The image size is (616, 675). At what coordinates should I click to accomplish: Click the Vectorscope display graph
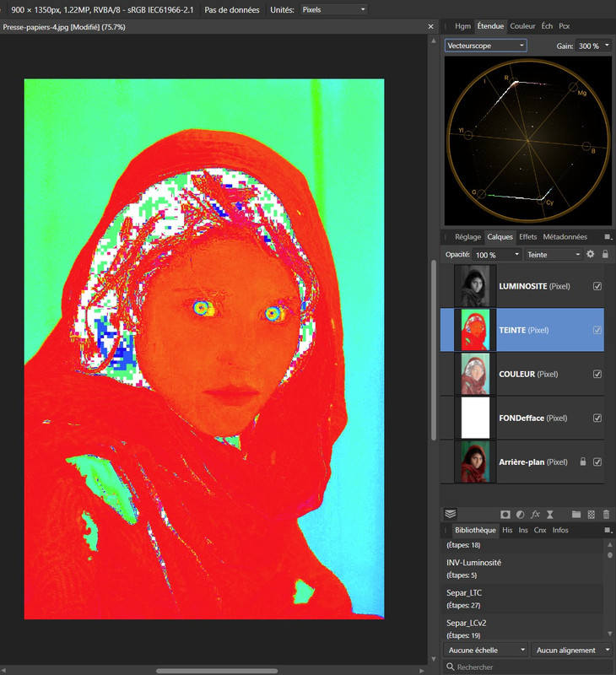pos(527,140)
